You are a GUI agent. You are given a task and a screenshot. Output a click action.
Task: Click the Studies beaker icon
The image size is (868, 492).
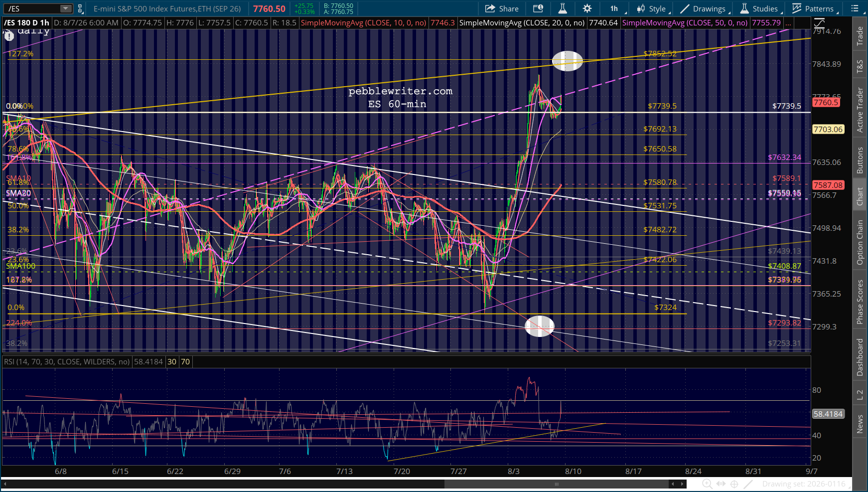744,8
